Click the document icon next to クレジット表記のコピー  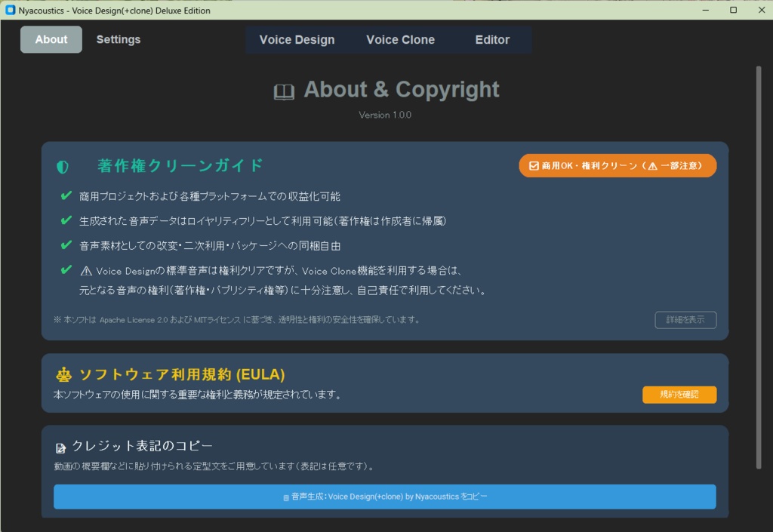coord(59,447)
